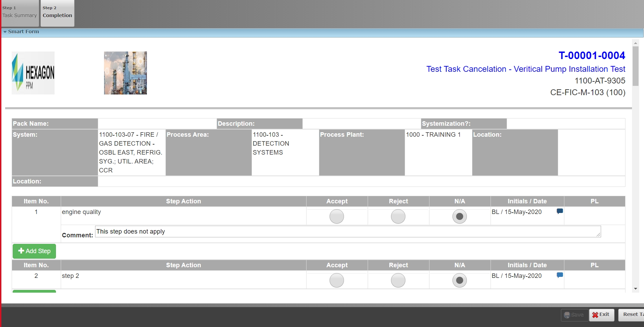This screenshot has width=644, height=327.
Task: Click the disabled Save button
Action: (x=574, y=315)
